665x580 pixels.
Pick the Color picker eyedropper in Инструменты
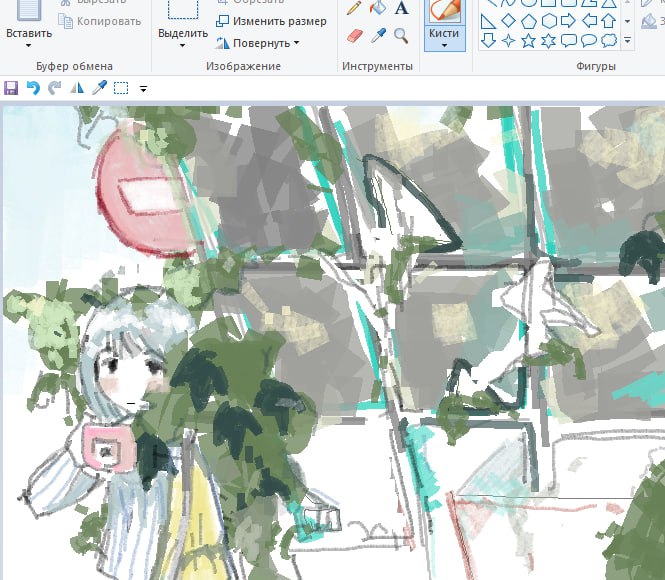pos(378,36)
